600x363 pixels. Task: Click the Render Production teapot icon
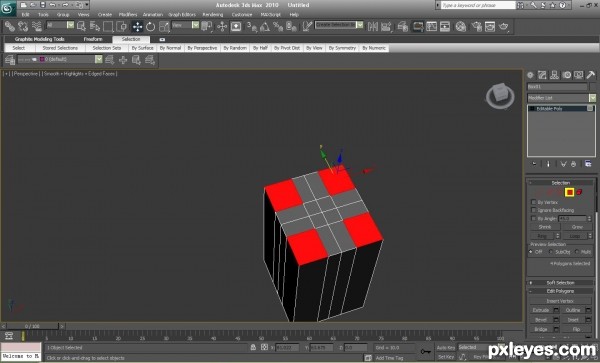point(504,26)
